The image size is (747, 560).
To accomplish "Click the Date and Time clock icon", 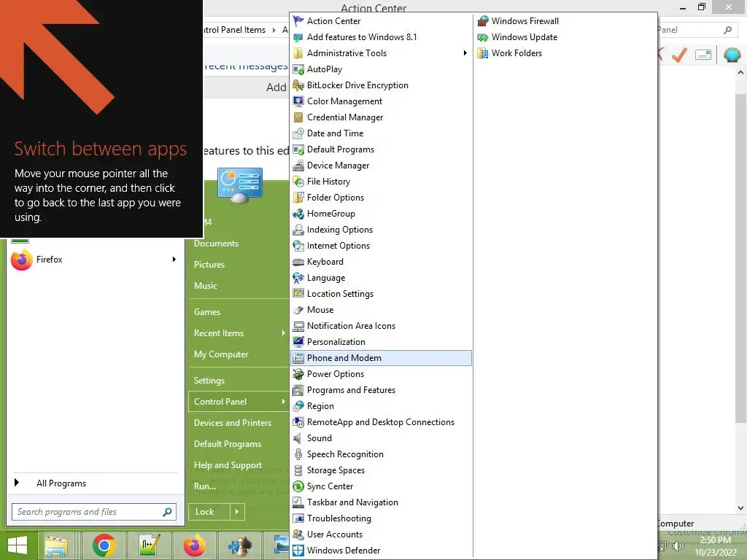I will (x=298, y=133).
